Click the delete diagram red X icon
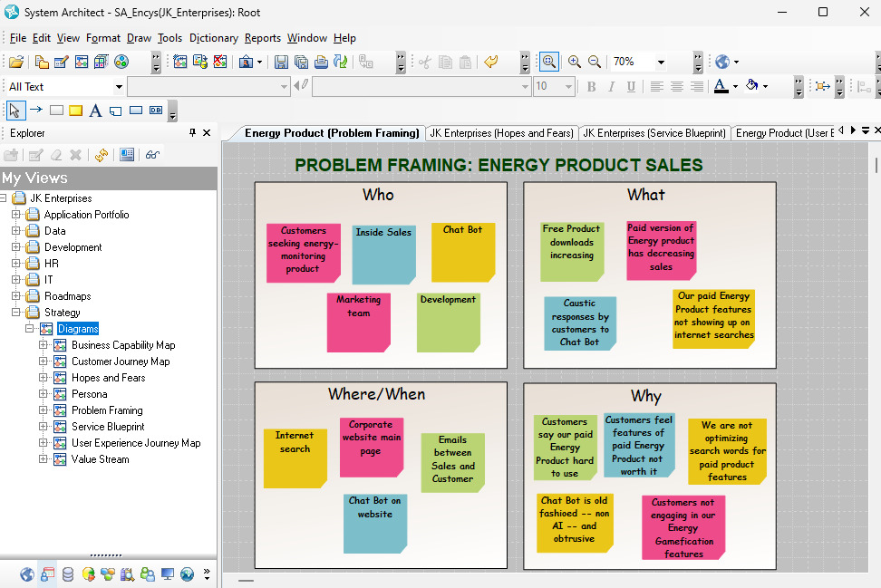Screen dimensions: 881x588 click(x=220, y=62)
